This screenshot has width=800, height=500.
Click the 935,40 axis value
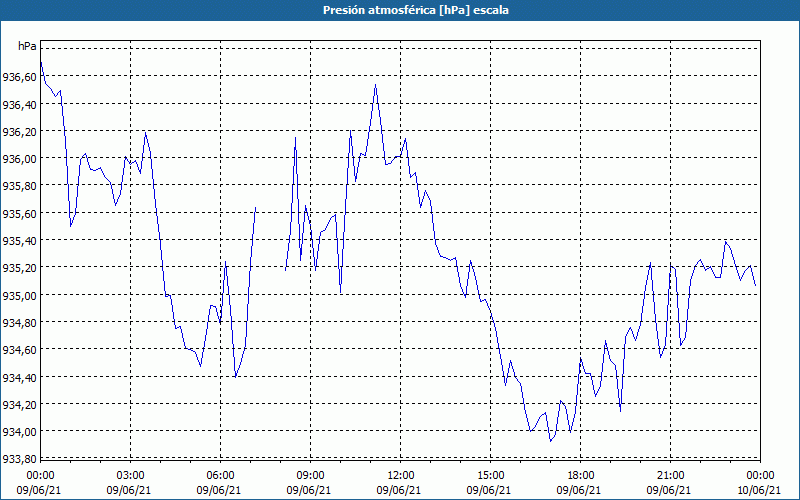[19, 241]
